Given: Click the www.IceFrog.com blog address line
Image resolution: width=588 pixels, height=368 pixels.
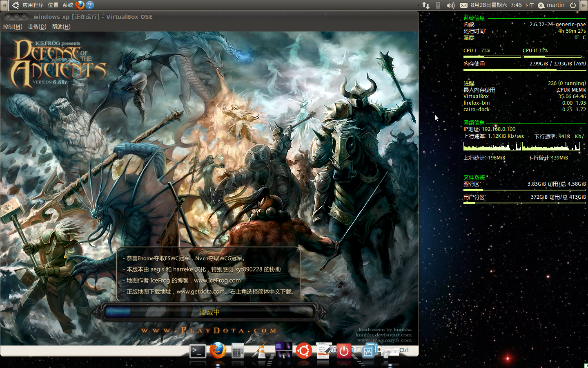Looking at the screenshot, I should pyautogui.click(x=182, y=280).
